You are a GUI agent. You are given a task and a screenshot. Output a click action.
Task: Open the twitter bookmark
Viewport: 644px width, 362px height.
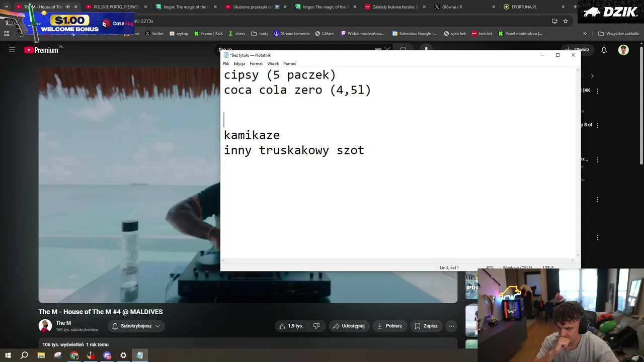[x=154, y=33]
